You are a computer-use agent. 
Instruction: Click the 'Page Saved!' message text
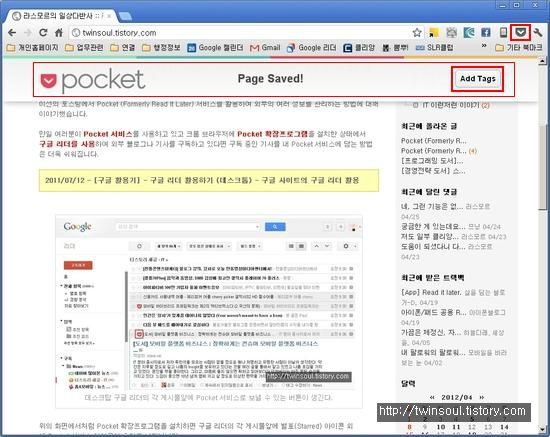pos(270,79)
